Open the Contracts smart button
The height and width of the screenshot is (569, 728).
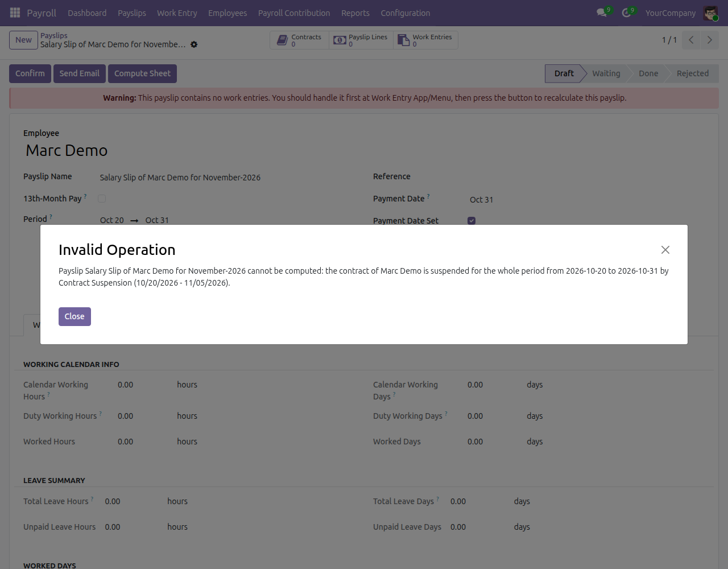pos(300,40)
